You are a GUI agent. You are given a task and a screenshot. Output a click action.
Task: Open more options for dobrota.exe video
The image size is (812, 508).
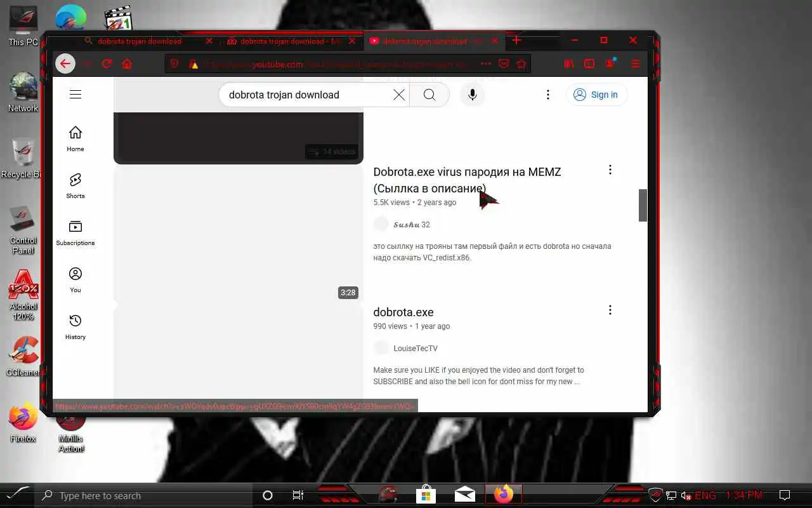[610, 310]
